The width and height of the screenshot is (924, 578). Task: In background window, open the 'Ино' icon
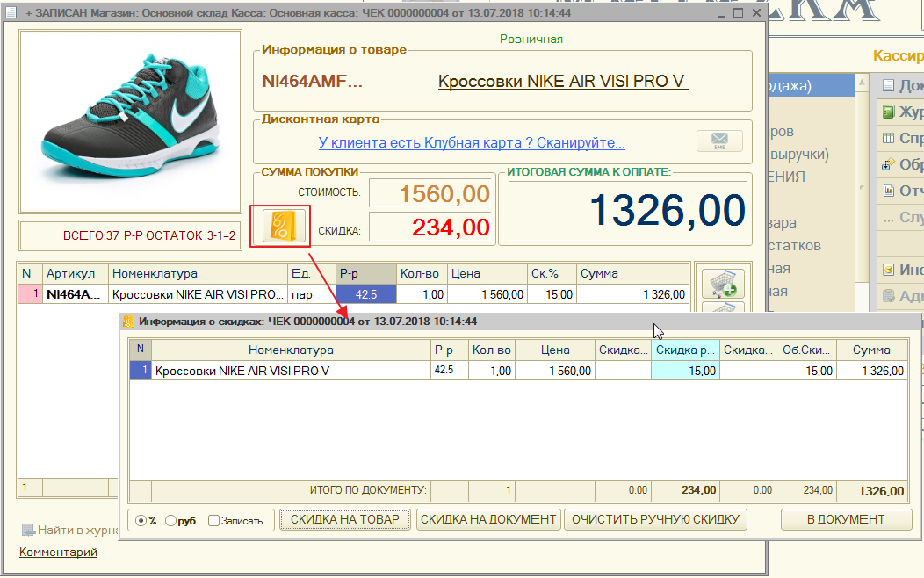[888, 270]
